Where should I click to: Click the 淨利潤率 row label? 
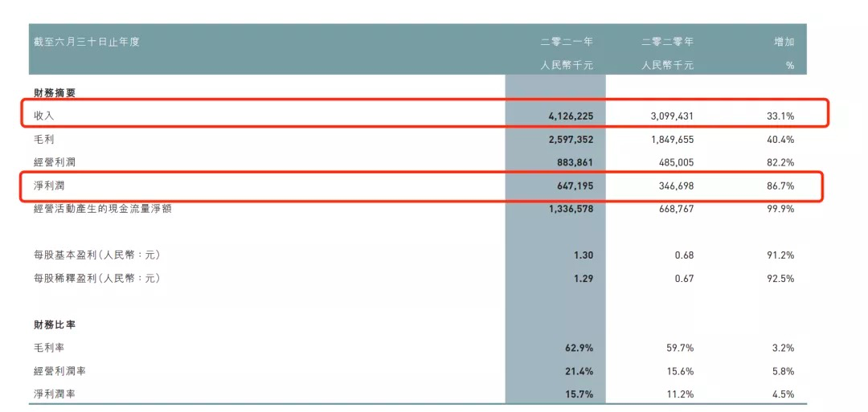click(55, 394)
